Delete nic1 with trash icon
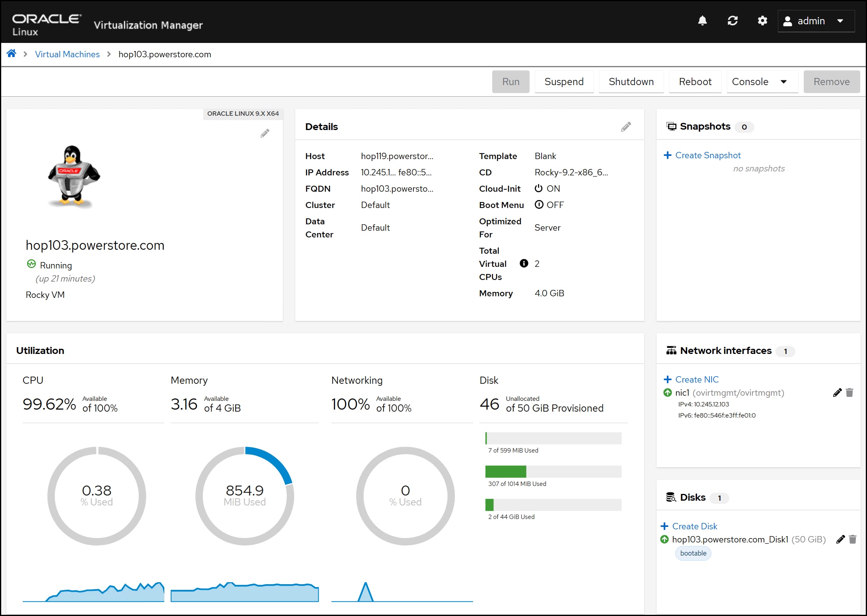The image size is (867, 616). coord(849,393)
